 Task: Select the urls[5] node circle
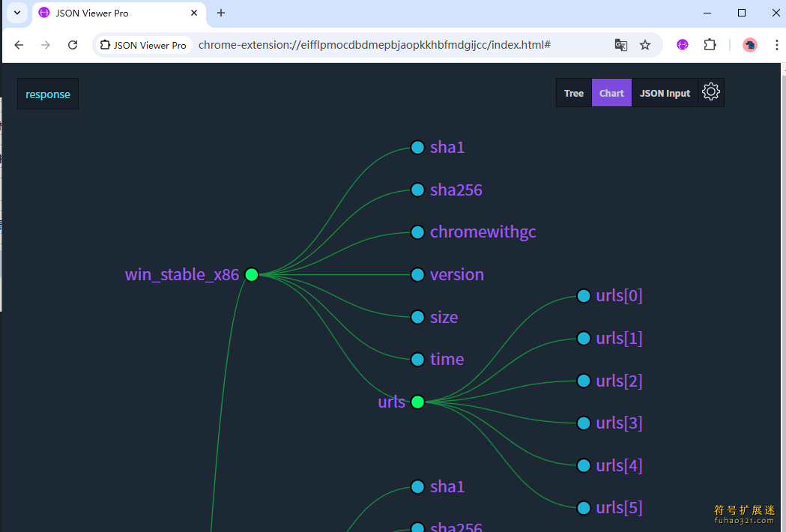pos(584,508)
